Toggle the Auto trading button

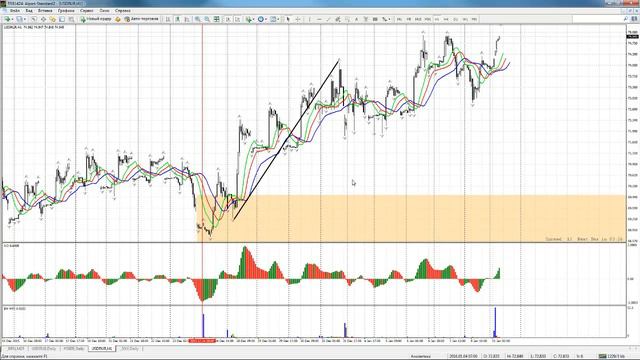(x=141, y=19)
